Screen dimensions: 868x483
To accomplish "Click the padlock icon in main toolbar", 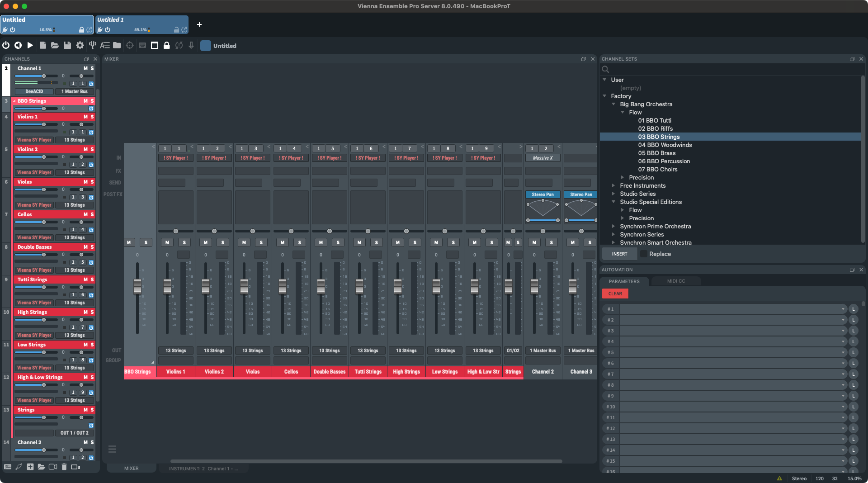I will pyautogui.click(x=166, y=45).
